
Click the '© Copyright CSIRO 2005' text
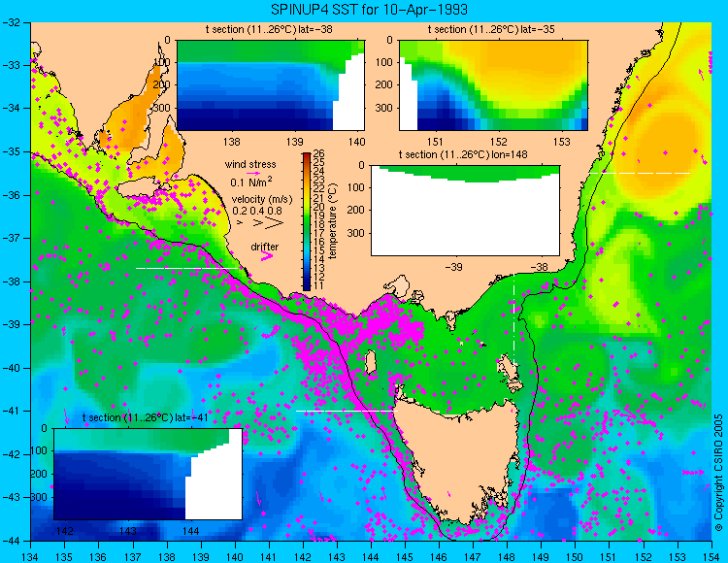[x=718, y=473]
